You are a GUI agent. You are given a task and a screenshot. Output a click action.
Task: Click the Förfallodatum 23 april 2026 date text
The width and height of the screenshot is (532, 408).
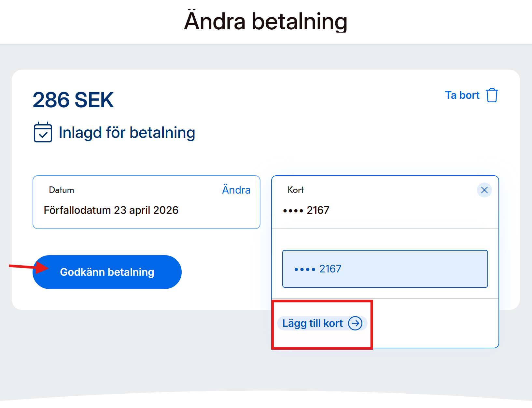pyautogui.click(x=111, y=210)
